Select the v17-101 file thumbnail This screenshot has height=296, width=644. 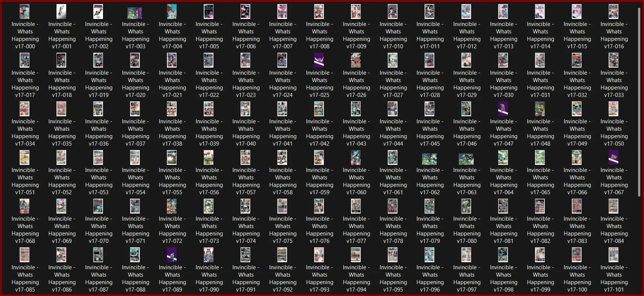[x=614, y=255]
